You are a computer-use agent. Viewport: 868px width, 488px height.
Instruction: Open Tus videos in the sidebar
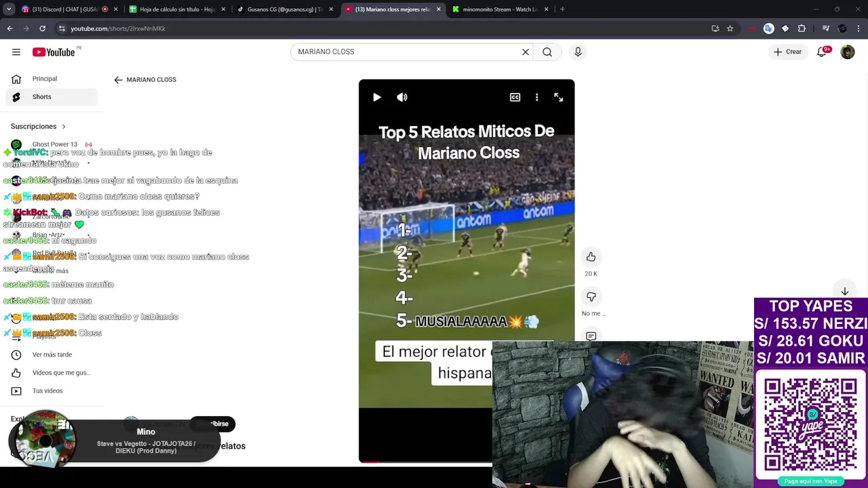52,391
